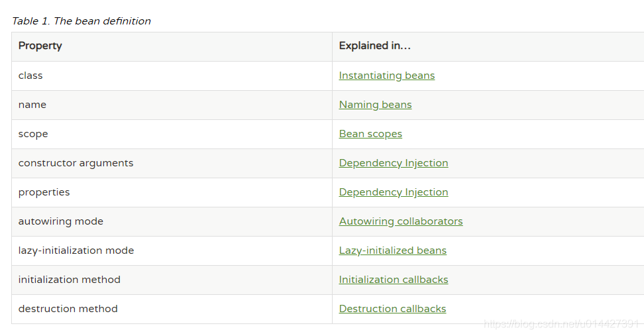
Task: Follow the Naming beans link
Action: 375,105
